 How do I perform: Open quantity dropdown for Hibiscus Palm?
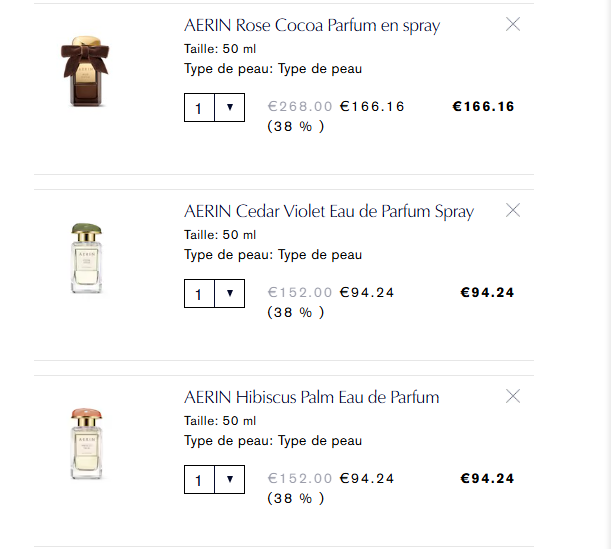(x=230, y=479)
